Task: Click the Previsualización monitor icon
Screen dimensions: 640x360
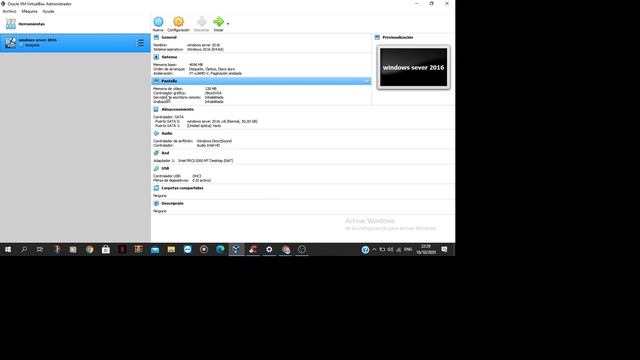Action: 377,37
